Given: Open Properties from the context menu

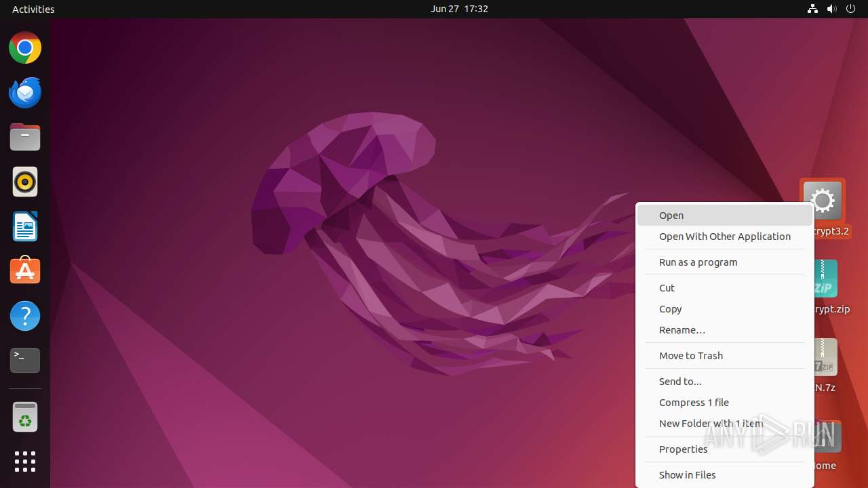Looking at the screenshot, I should point(725,449).
